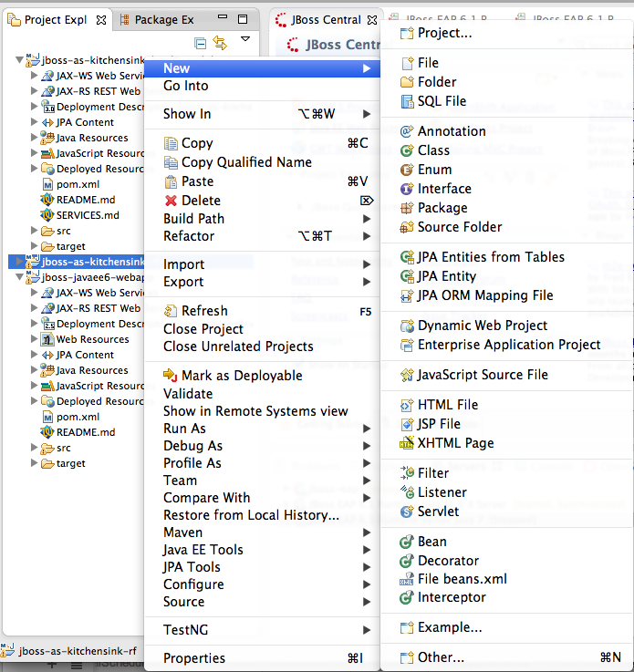Choose Other... in the New submenu
The image size is (634, 672).
pos(507,657)
